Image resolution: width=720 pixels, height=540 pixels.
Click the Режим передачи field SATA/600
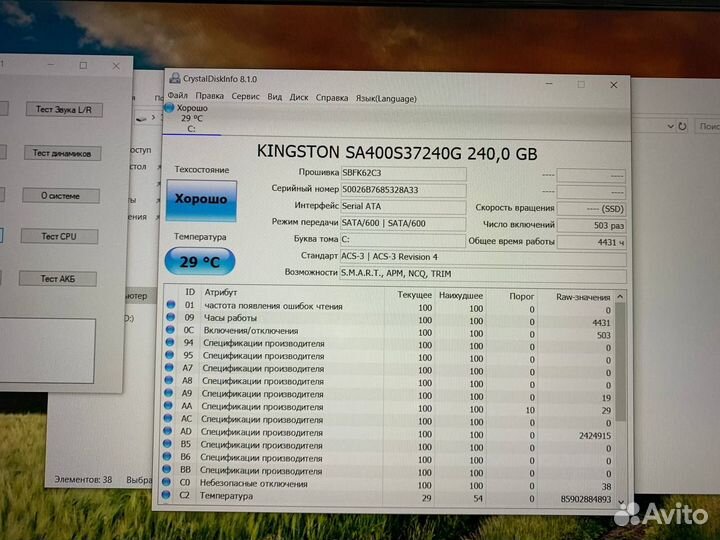(x=403, y=224)
